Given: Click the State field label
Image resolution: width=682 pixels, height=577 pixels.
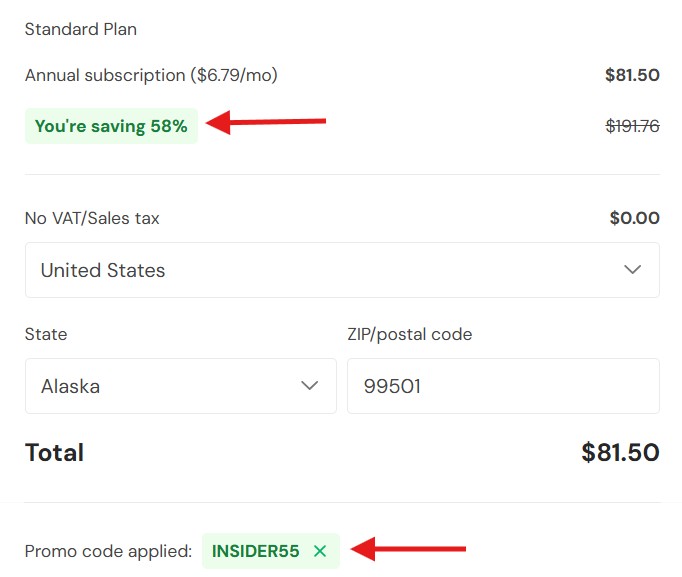Looking at the screenshot, I should click(x=46, y=334).
